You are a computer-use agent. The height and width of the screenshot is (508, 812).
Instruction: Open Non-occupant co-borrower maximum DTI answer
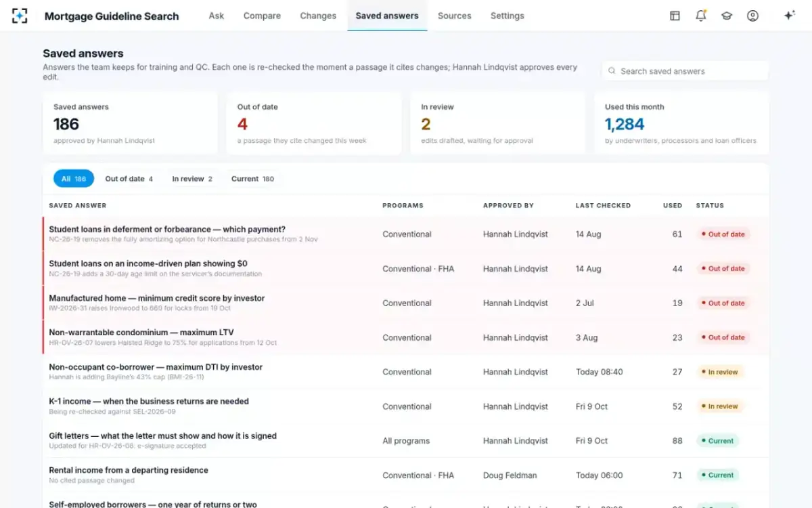[x=406, y=372]
